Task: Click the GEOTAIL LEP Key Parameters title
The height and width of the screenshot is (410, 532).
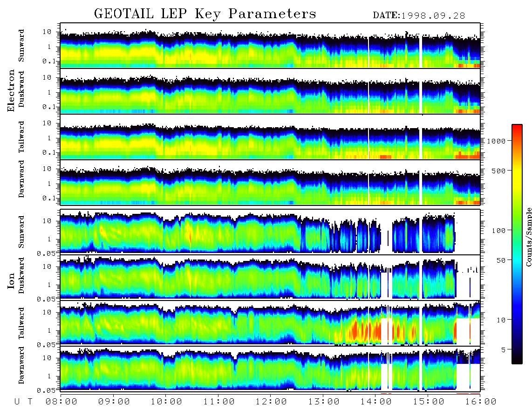Action: click(205, 14)
